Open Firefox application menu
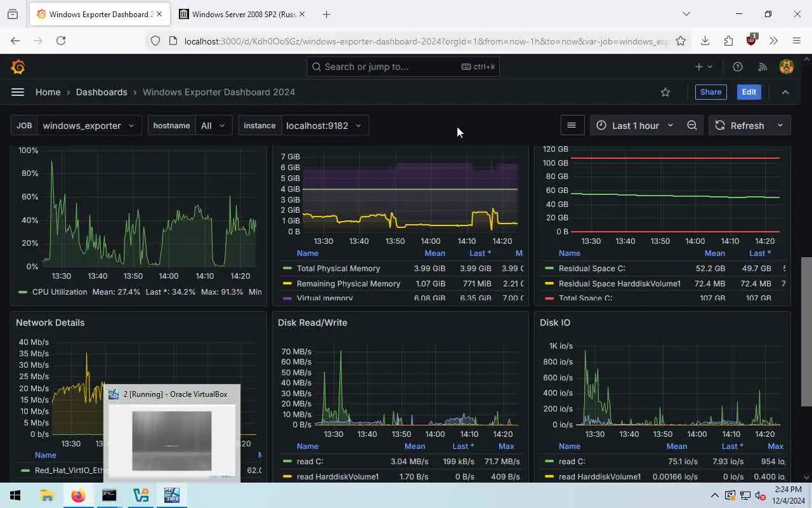812x508 pixels. click(797, 41)
